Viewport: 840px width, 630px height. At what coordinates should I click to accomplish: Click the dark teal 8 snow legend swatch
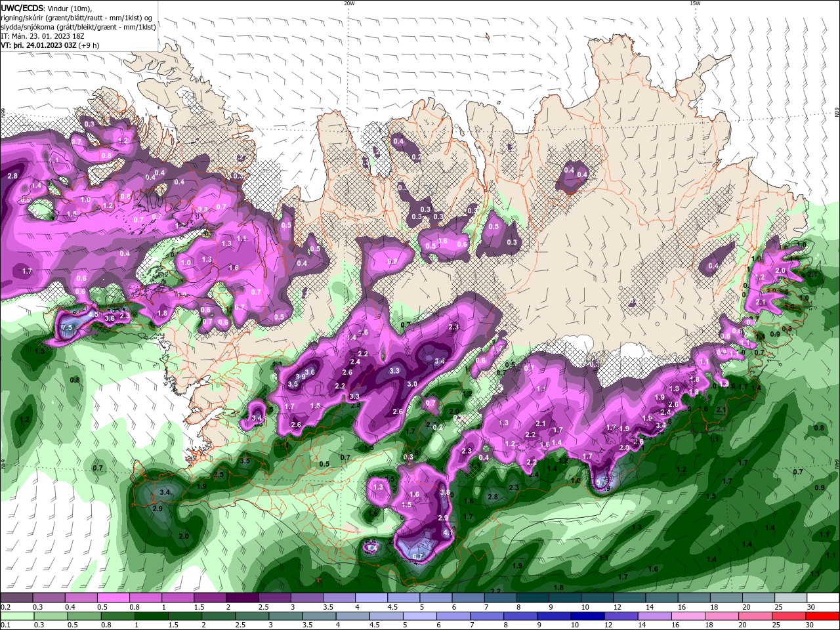tap(532, 598)
